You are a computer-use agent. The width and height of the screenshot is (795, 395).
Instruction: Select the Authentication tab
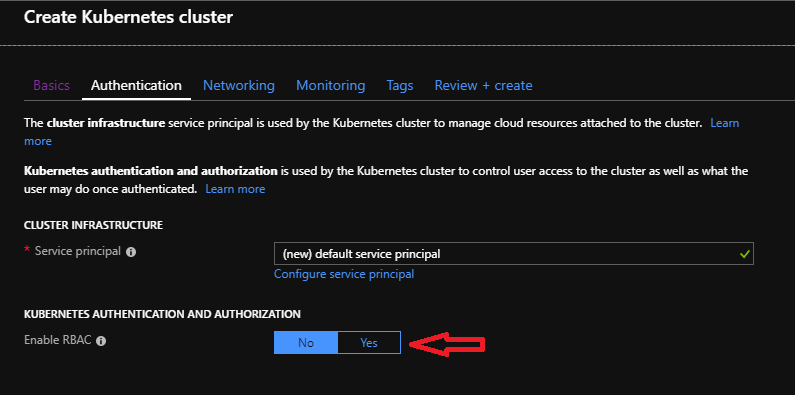coord(136,85)
